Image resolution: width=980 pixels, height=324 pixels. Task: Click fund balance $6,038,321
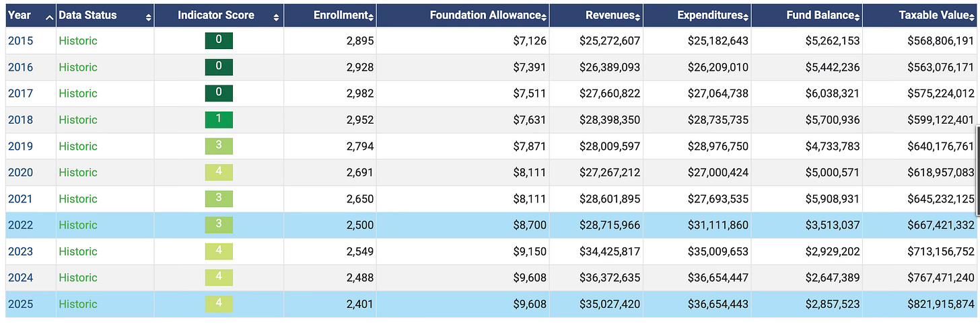(832, 93)
